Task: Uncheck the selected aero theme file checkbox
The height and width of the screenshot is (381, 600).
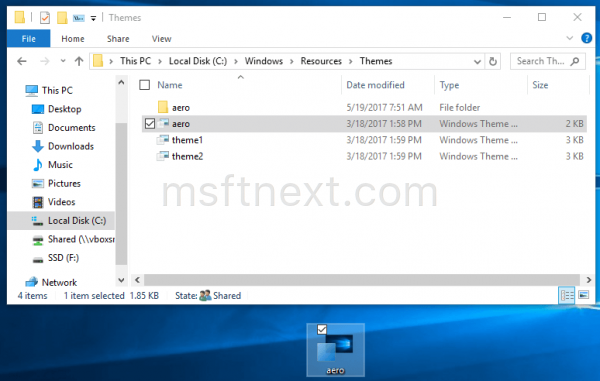Action: [x=150, y=124]
